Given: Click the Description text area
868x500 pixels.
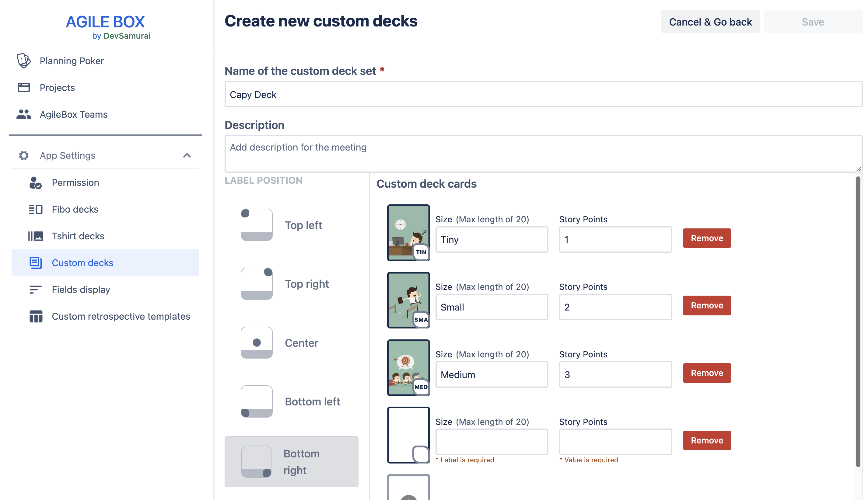Looking at the screenshot, I should pos(543,154).
